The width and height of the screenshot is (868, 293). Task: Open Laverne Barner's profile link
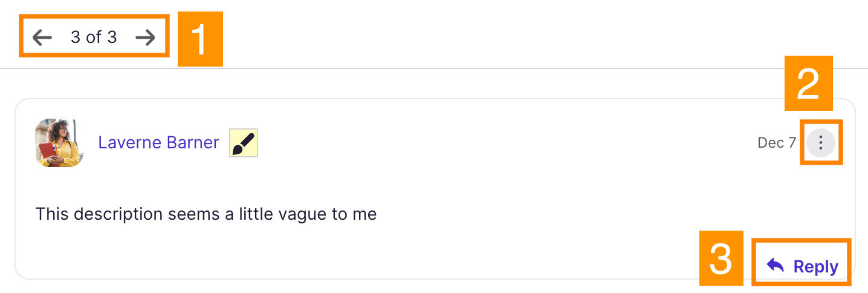158,142
